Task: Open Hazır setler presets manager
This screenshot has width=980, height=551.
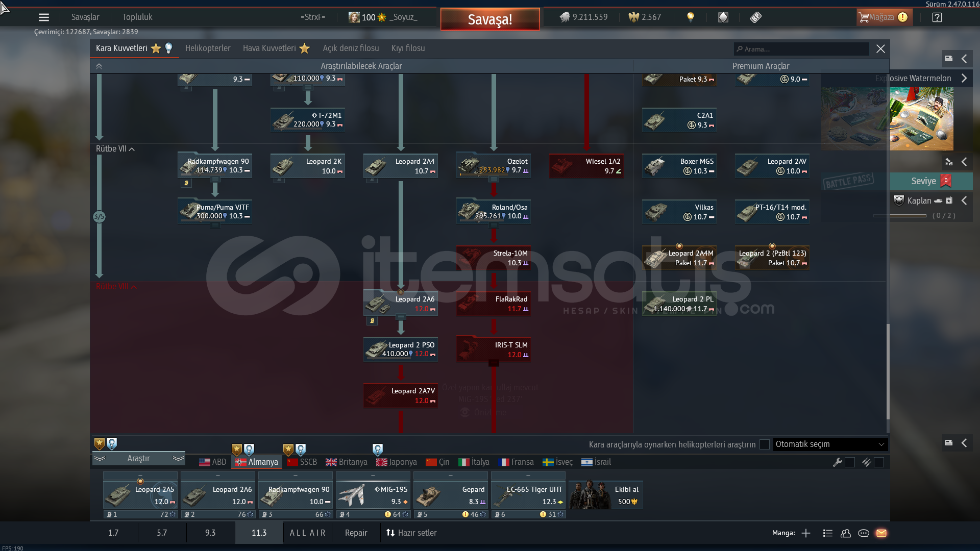Action: [411, 533]
